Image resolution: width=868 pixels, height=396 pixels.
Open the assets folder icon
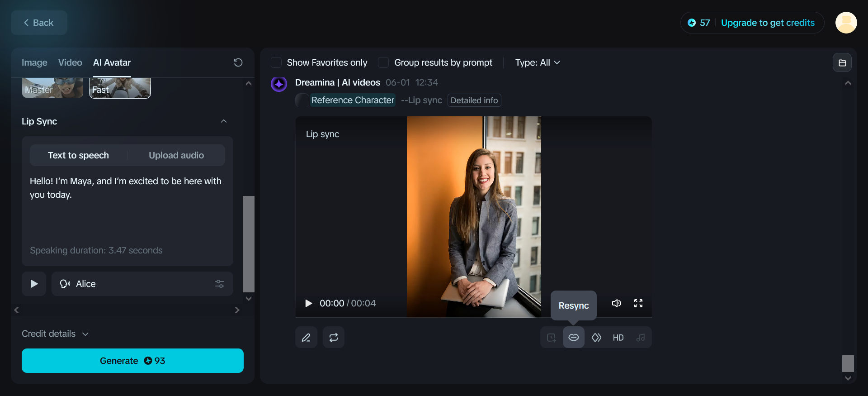[x=842, y=63]
